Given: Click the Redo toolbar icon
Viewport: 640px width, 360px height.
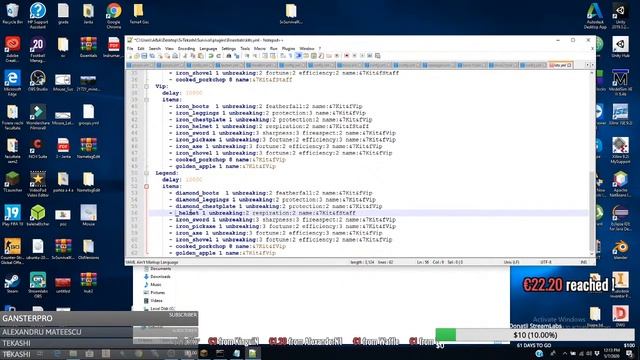Looking at the screenshot, I should [x=218, y=56].
